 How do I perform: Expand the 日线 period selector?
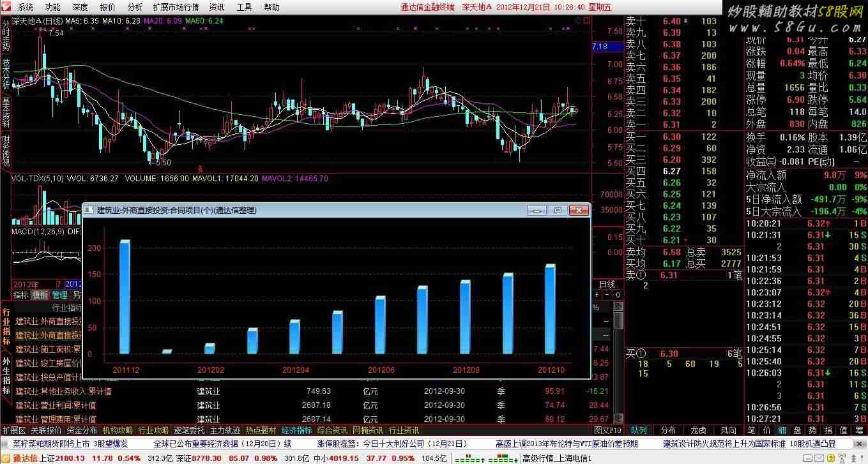tap(607, 284)
